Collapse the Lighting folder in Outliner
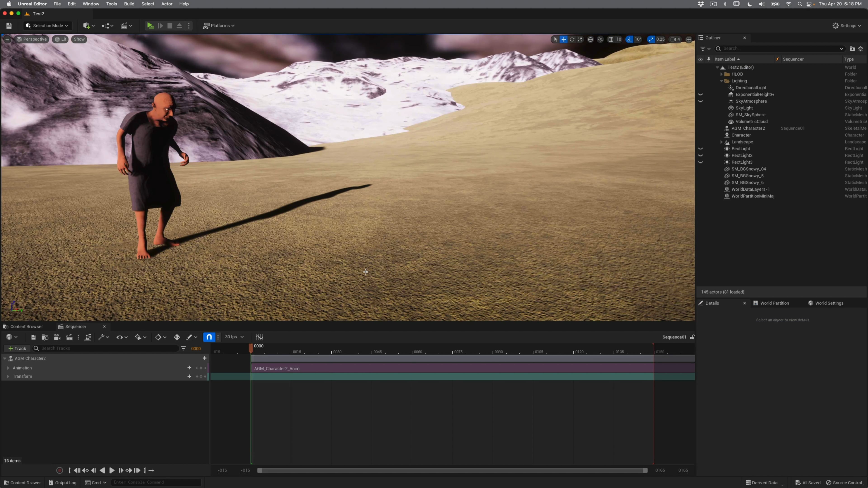This screenshot has height=488, width=868. pyautogui.click(x=722, y=81)
